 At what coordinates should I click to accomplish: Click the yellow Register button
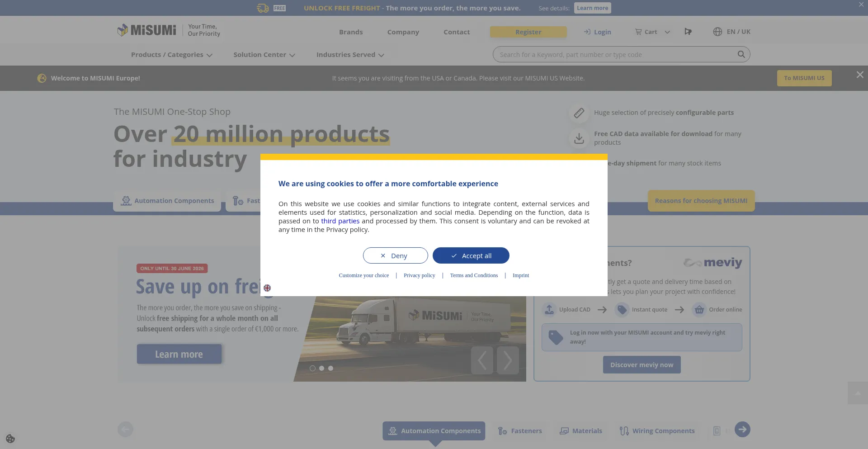pyautogui.click(x=528, y=32)
